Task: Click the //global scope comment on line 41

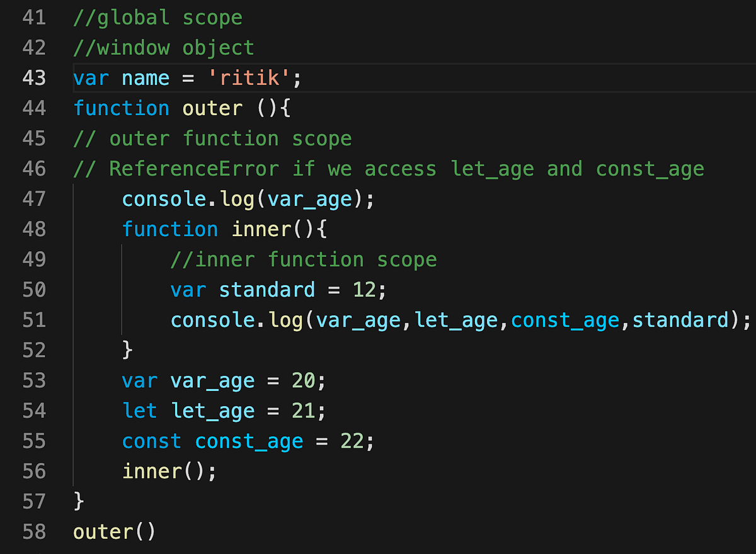Action: (157, 17)
